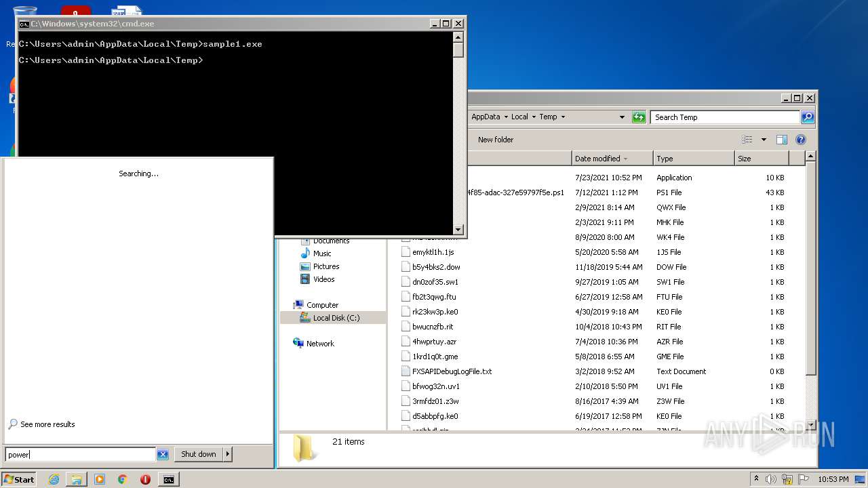Click the scroll up arrow in cmd window

[x=458, y=37]
